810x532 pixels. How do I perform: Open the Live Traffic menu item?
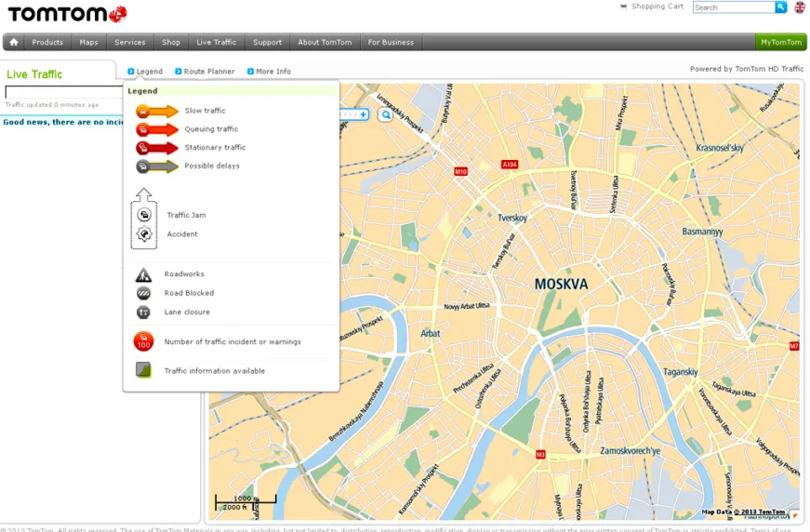tap(217, 42)
